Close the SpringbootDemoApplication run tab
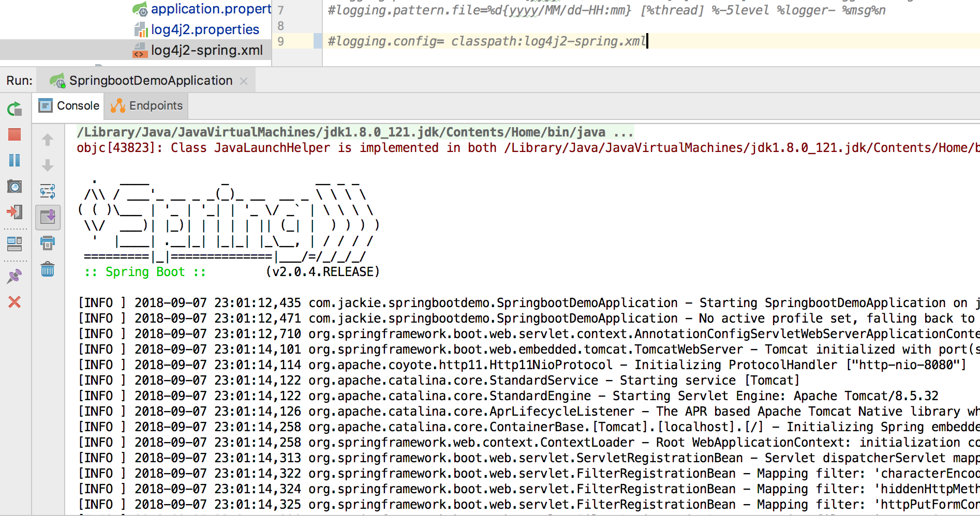 pyautogui.click(x=244, y=81)
